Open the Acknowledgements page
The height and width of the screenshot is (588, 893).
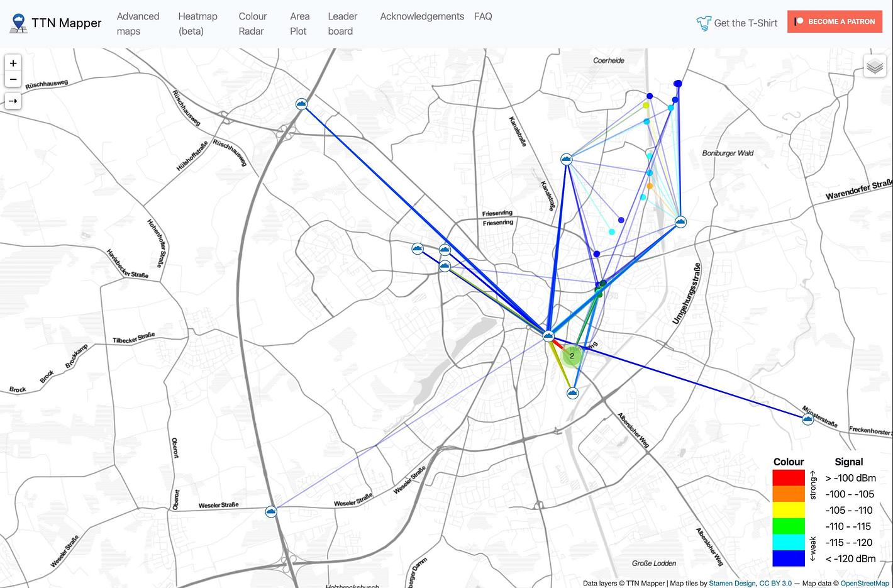[421, 16]
